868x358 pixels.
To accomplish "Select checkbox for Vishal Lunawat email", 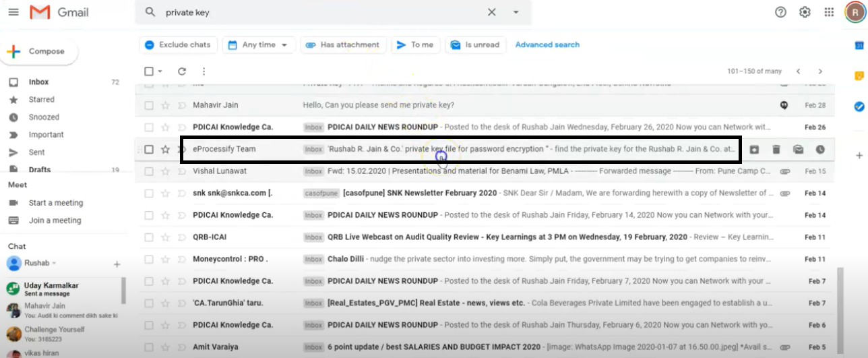I will point(149,171).
